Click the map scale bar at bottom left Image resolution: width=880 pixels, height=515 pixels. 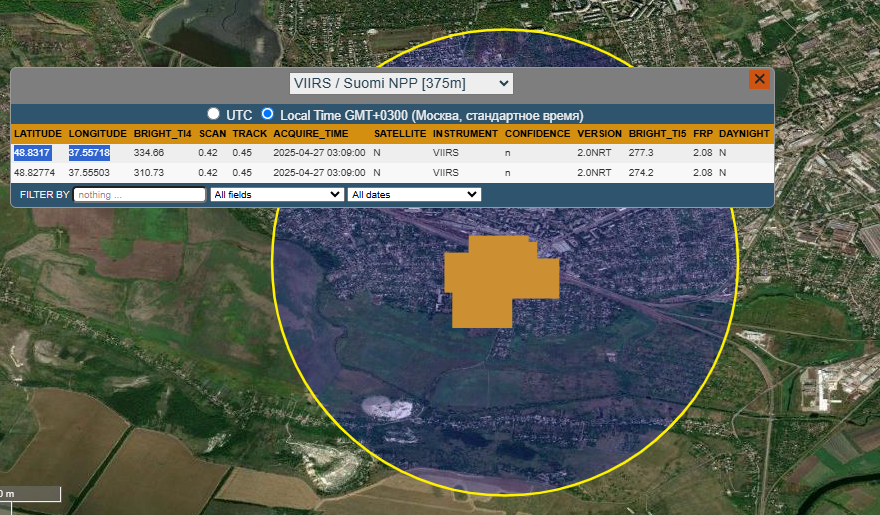30,495
